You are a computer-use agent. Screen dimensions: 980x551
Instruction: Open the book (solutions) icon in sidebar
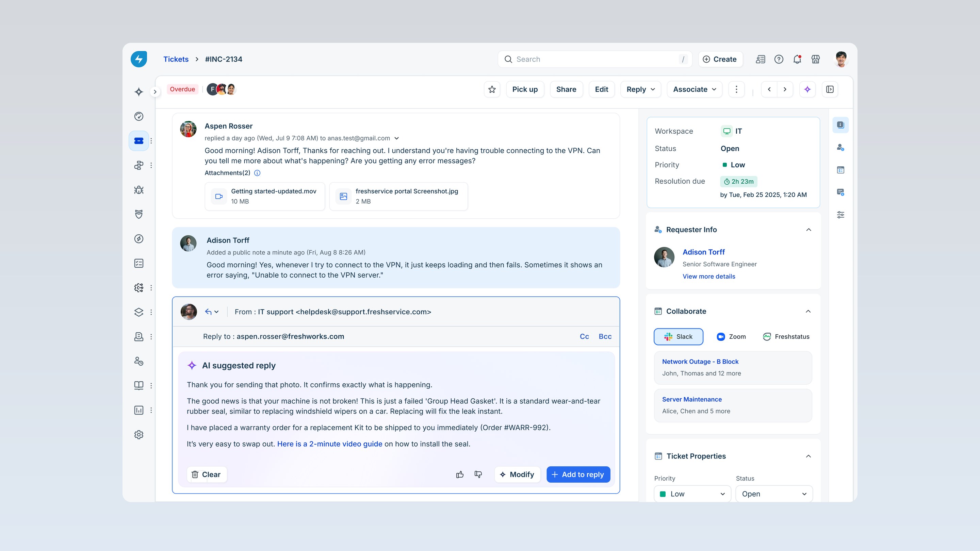point(139,386)
